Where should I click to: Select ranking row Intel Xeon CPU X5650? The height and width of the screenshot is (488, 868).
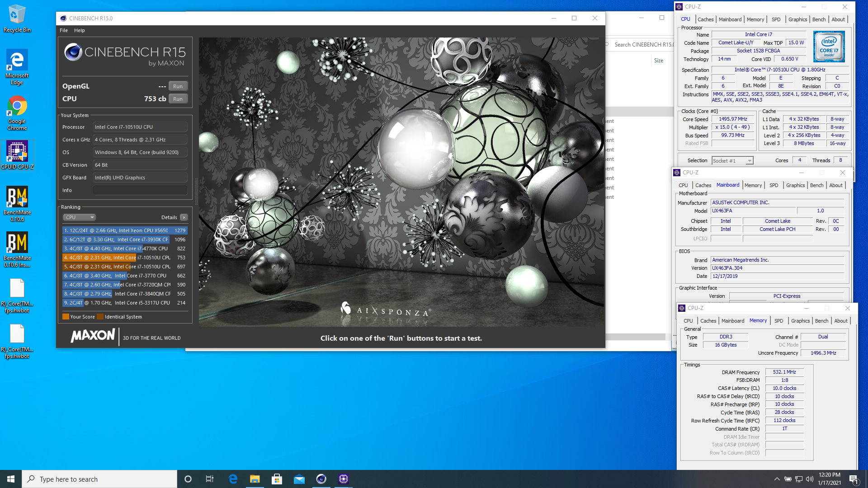tap(125, 230)
